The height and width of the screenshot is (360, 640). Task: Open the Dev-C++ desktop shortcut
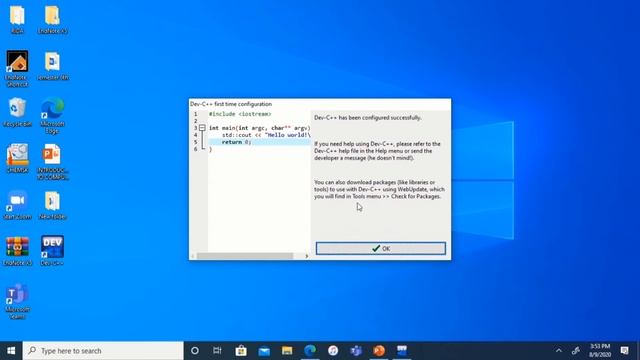coord(52,250)
